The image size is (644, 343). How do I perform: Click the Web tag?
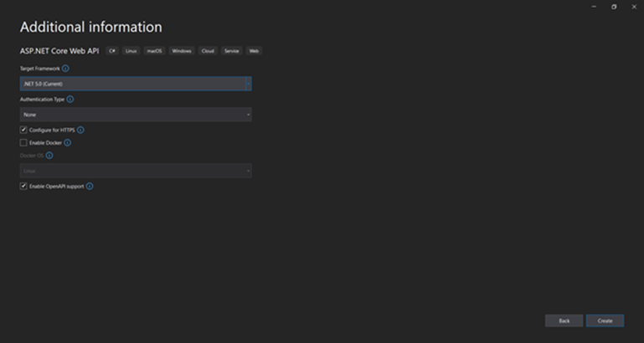point(254,51)
